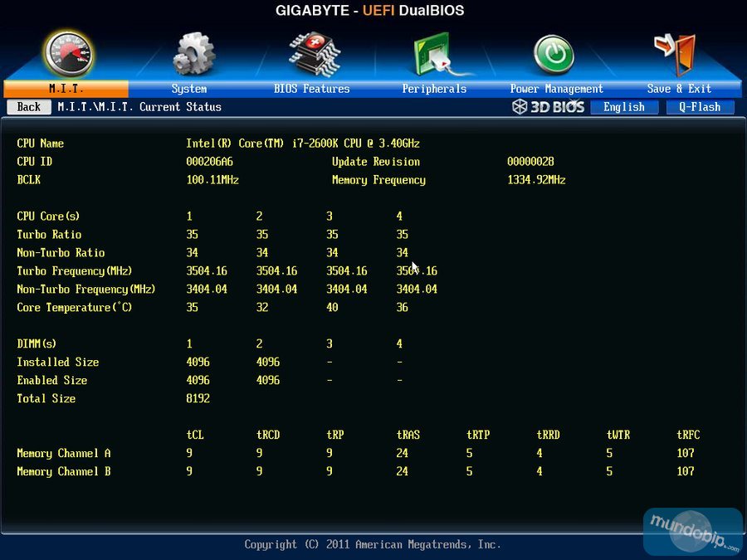Switch to Save & Exit tab
Screen dimensions: 747x560
click(679, 89)
